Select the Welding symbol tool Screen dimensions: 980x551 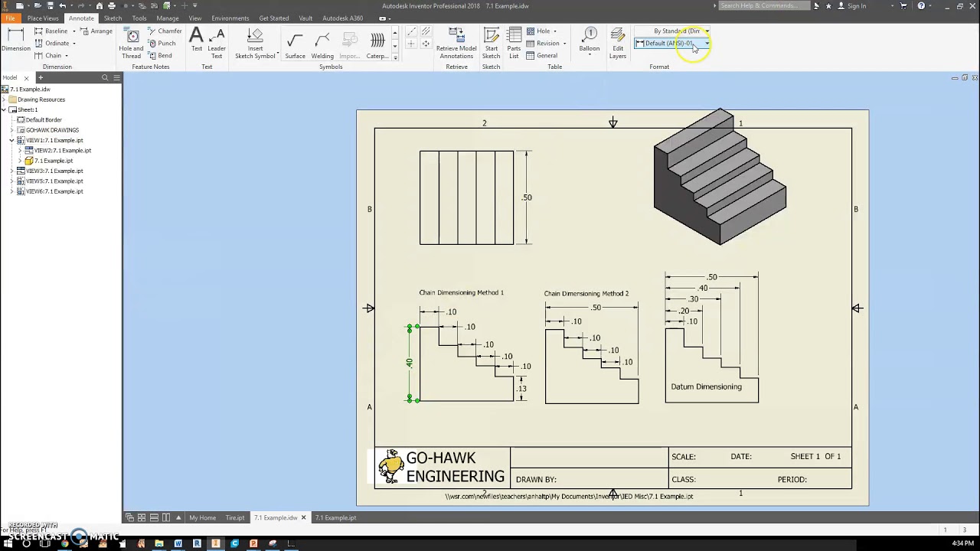322,44
